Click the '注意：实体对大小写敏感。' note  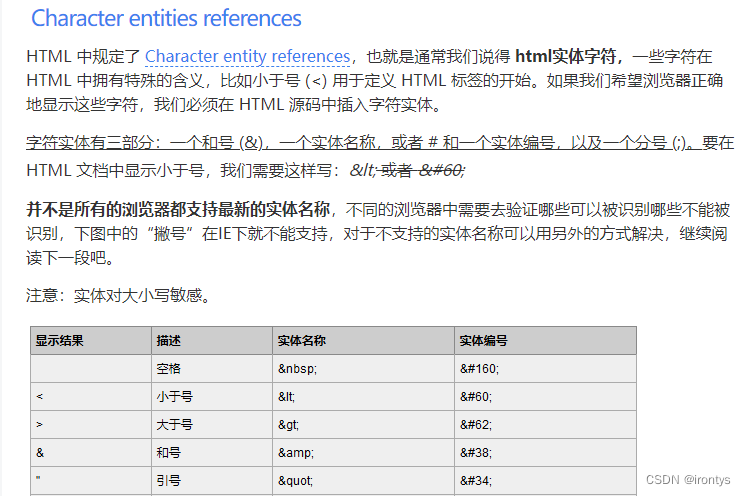click(118, 295)
